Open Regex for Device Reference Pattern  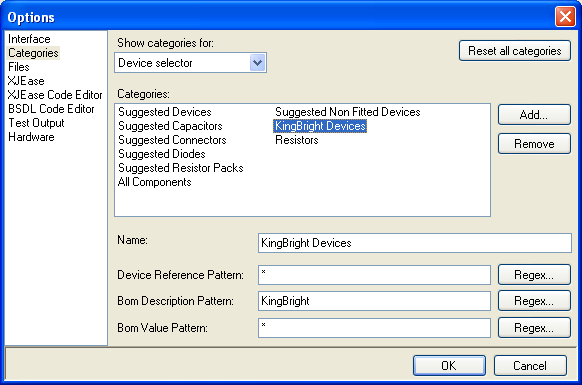[534, 275]
